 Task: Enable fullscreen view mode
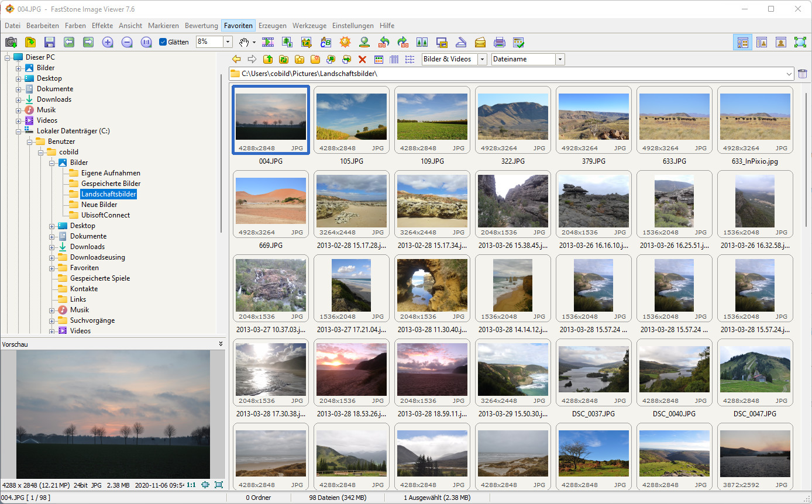pos(800,42)
